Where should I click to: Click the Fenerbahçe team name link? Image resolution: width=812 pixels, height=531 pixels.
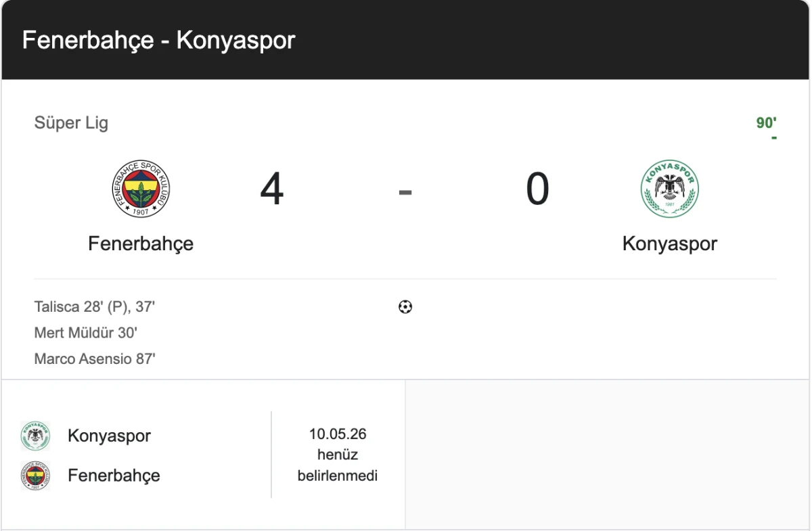click(x=139, y=244)
